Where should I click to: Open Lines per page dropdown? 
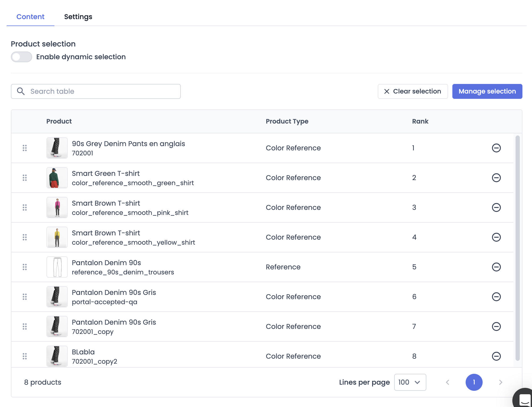(410, 382)
